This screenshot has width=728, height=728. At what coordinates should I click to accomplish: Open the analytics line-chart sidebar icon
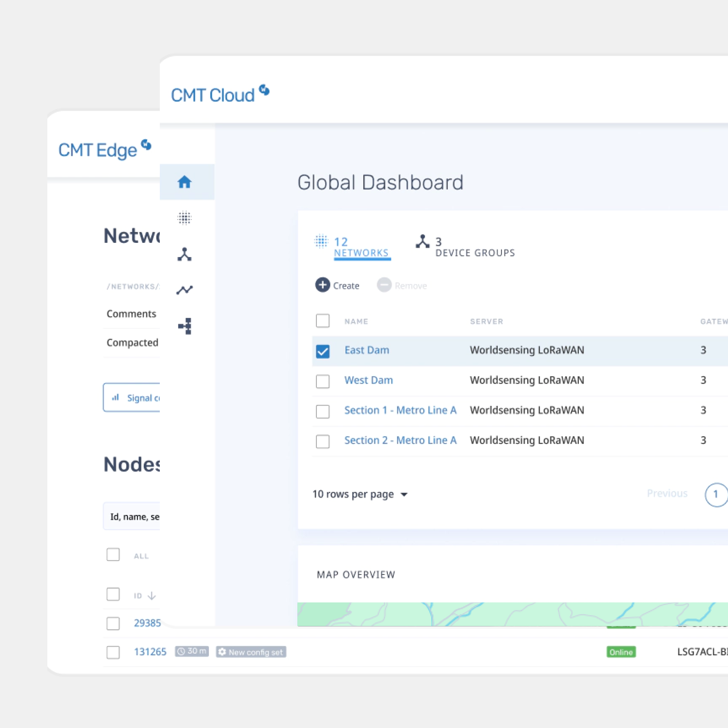(x=184, y=290)
